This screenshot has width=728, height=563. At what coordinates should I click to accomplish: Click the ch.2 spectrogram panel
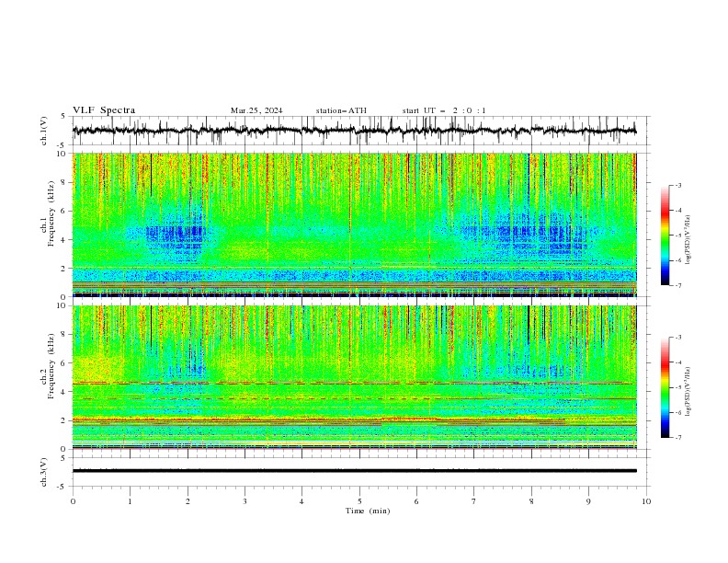coord(354,377)
